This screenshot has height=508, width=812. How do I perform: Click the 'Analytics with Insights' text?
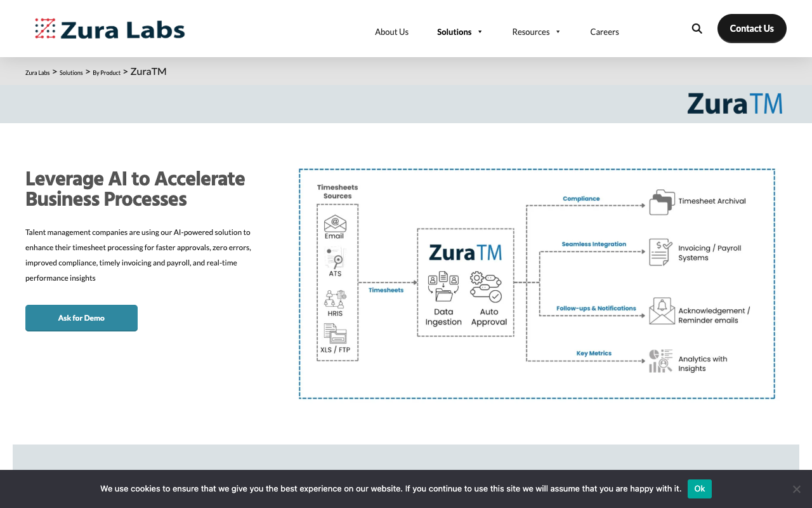tap(703, 364)
